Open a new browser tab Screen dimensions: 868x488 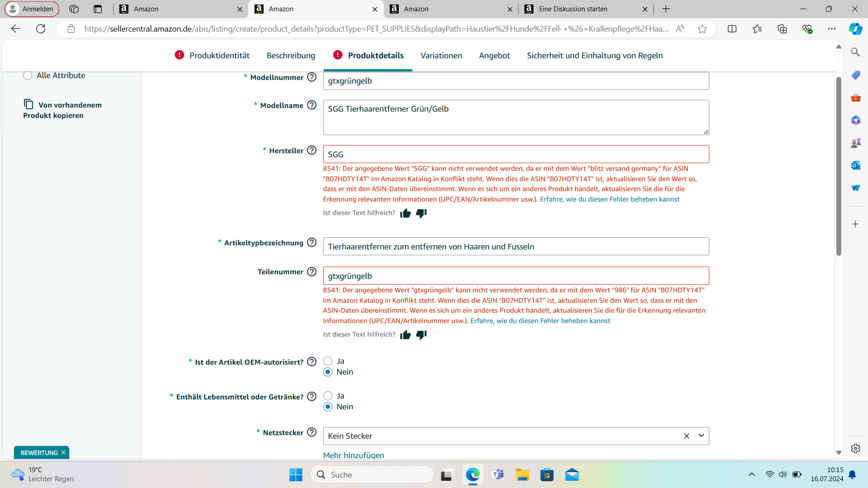click(x=666, y=9)
